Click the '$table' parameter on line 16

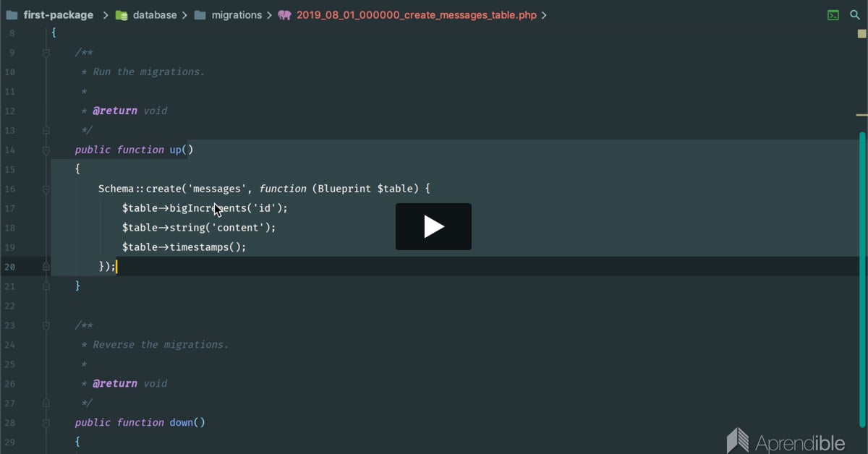click(x=395, y=189)
